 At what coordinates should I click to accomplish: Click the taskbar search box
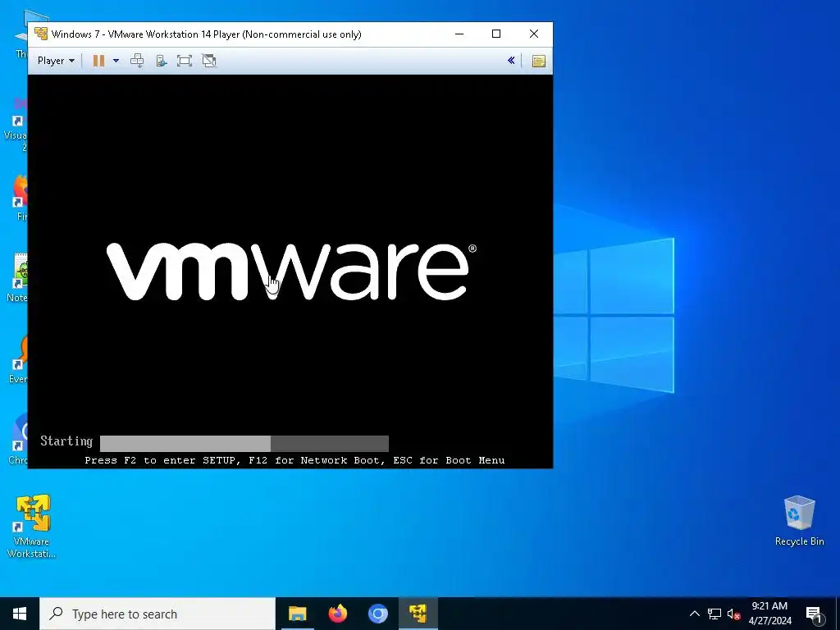157,614
